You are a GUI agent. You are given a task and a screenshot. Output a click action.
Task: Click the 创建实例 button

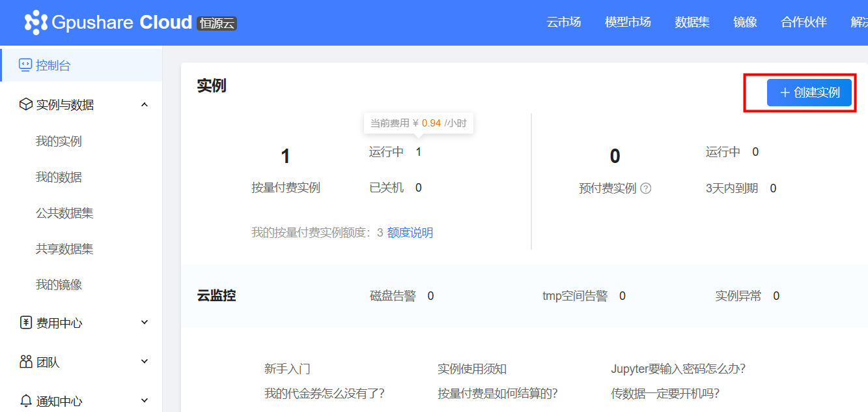tap(809, 93)
